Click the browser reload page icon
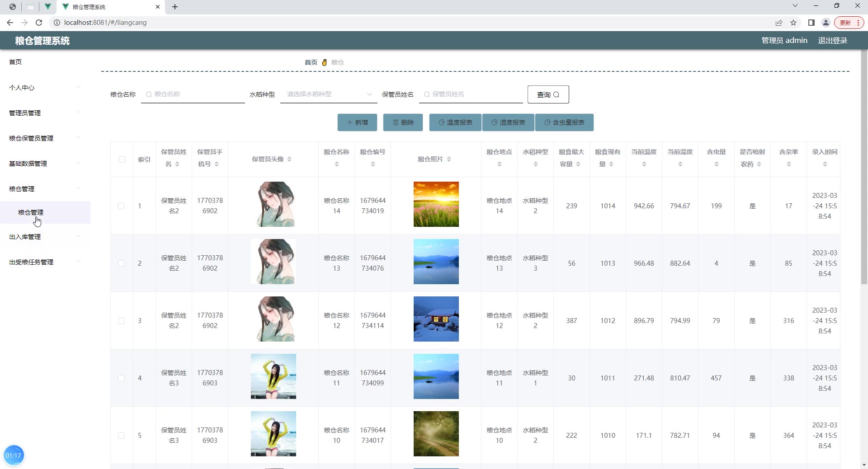This screenshot has height=469, width=868. (39, 23)
